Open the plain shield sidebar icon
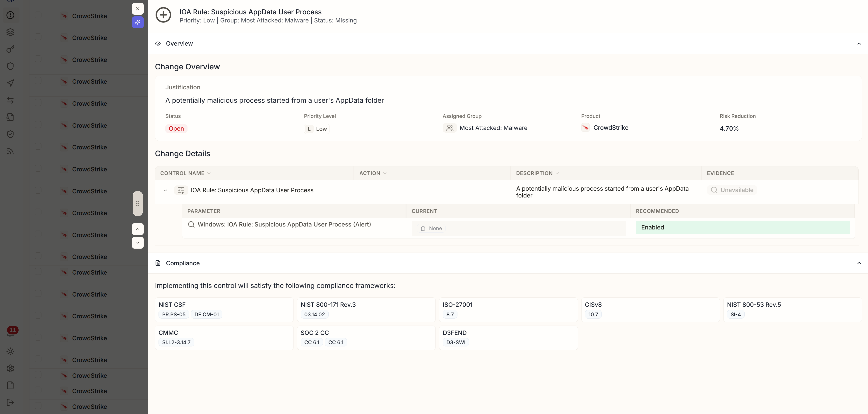 [10, 66]
